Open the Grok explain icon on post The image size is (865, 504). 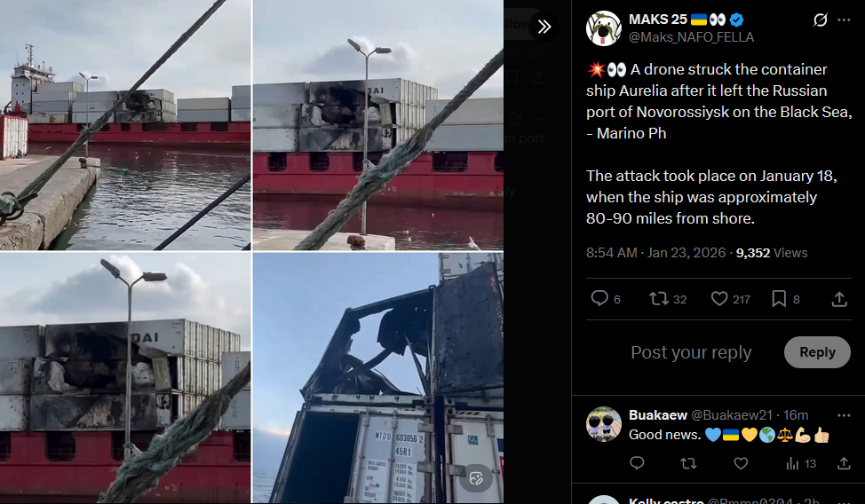tap(821, 20)
